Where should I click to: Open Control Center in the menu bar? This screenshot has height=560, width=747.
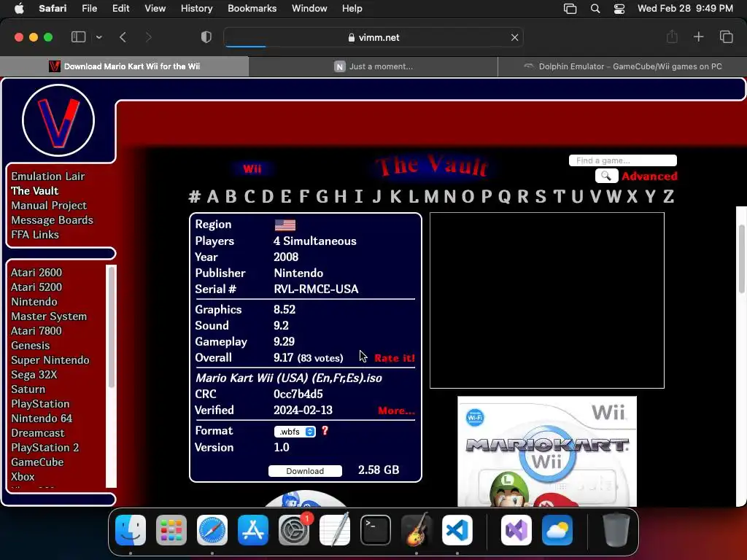619,9
